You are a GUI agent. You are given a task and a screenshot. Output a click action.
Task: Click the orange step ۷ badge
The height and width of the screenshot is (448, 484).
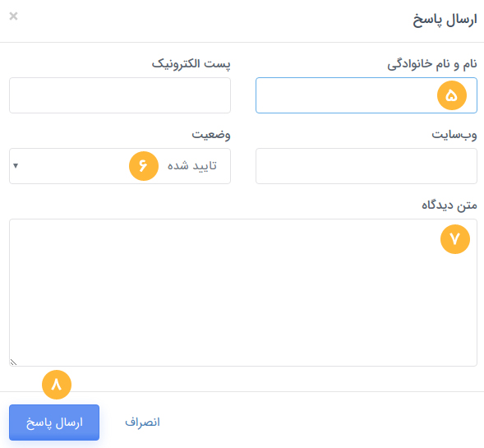(455, 239)
